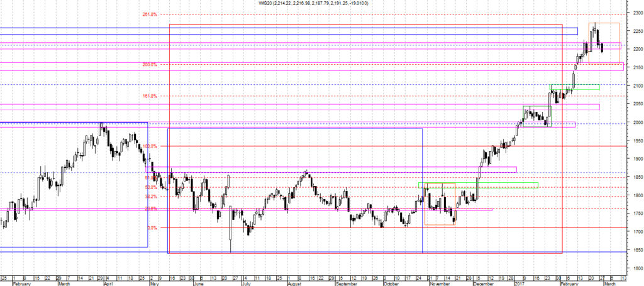Click the April month label on time axis
This screenshot has height=286, width=644.
(108, 283)
